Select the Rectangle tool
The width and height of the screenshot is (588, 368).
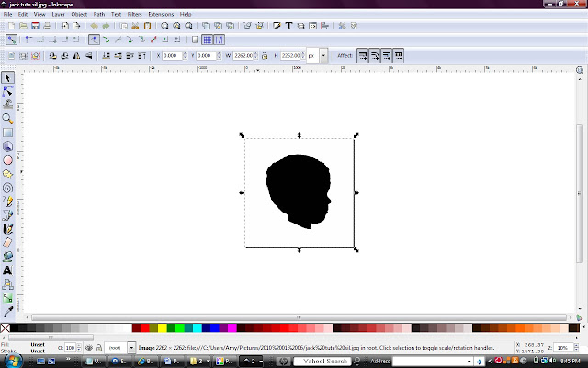coord(7,132)
